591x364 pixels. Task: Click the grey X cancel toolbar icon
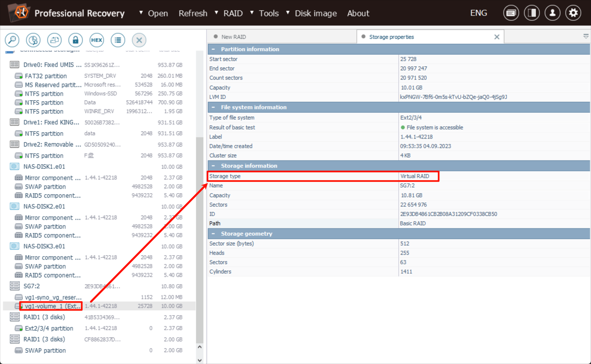[139, 40]
